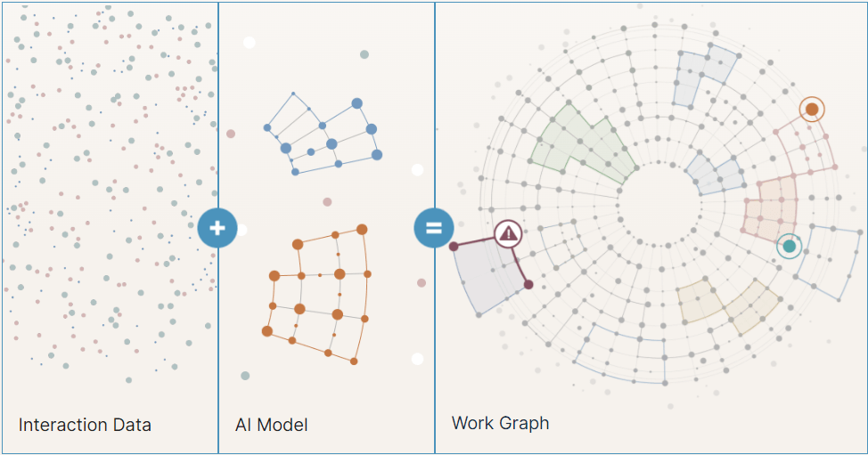Screen dimensions: 868x455
Task: Select the blue shaded region at the top of the work graph
Action: (x=703, y=75)
